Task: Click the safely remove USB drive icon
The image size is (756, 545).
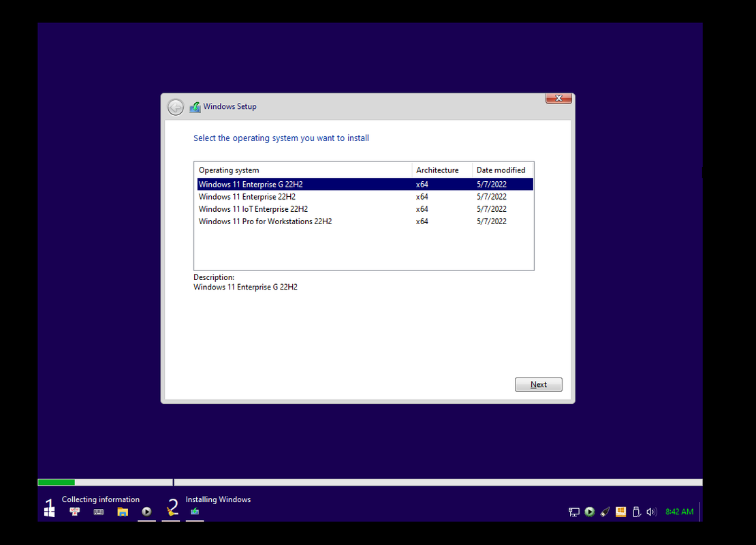Action: (x=636, y=512)
